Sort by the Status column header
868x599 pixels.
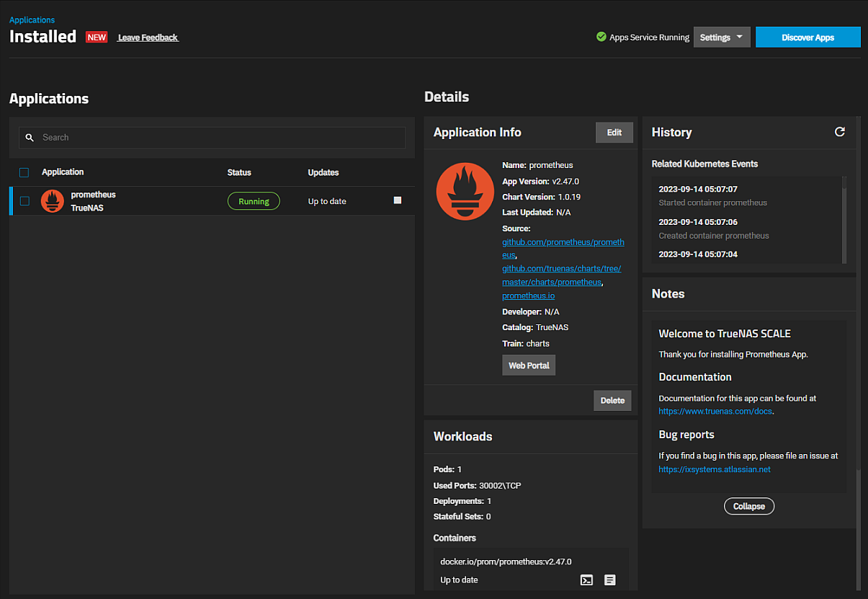(239, 172)
